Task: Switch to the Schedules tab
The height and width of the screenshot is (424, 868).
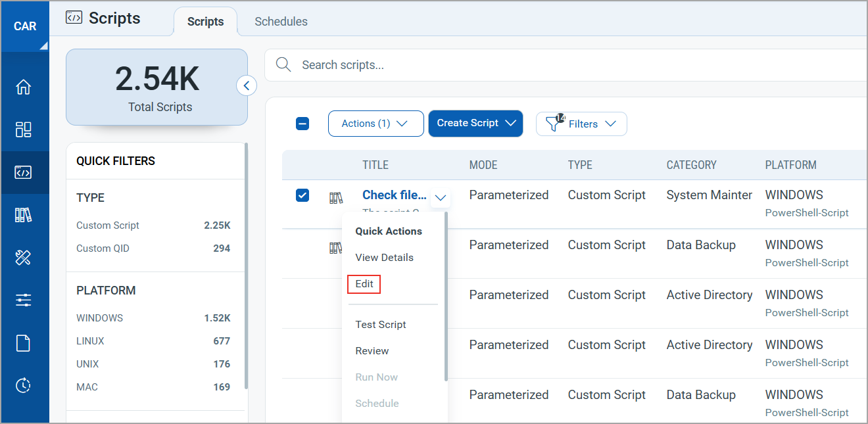Action: coord(281,22)
